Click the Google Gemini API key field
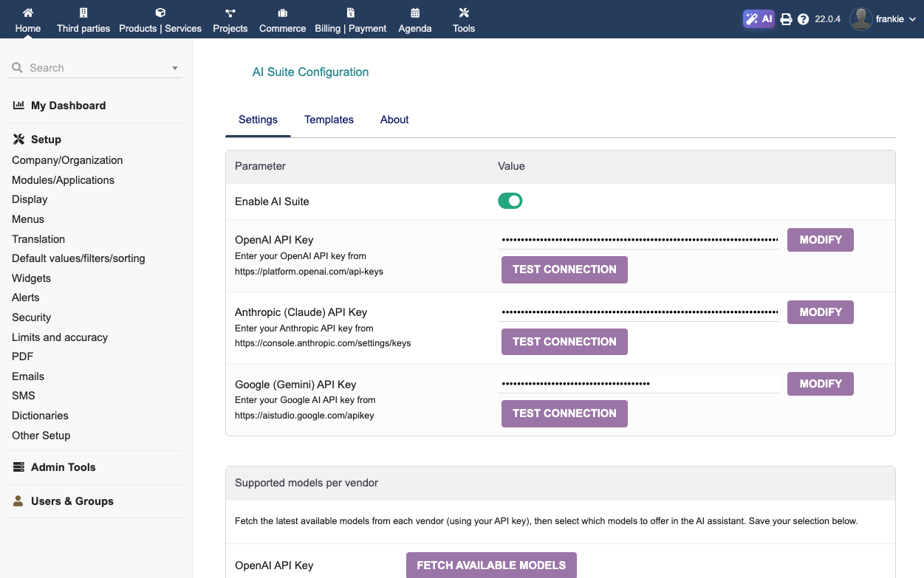The image size is (924, 578). click(639, 384)
